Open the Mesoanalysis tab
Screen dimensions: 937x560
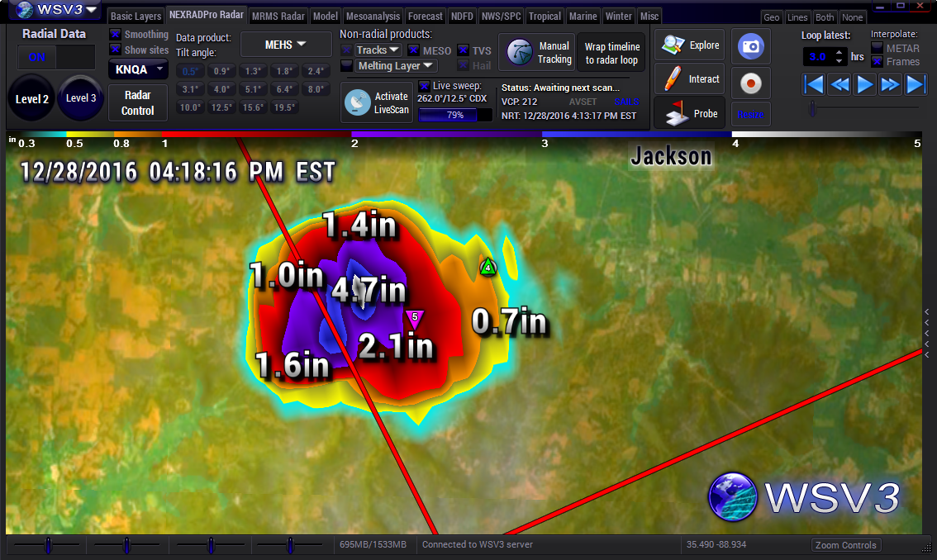click(373, 17)
